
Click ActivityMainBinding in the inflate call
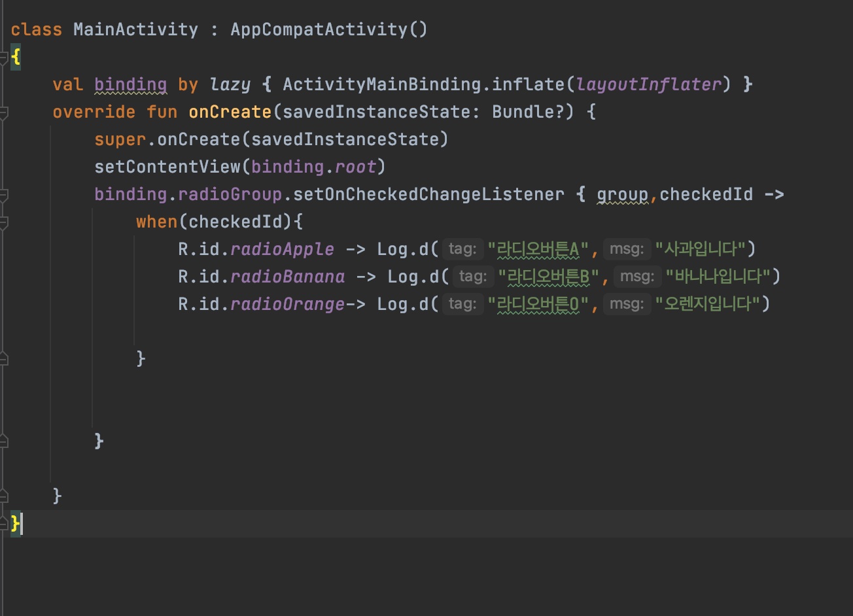pyautogui.click(x=381, y=84)
